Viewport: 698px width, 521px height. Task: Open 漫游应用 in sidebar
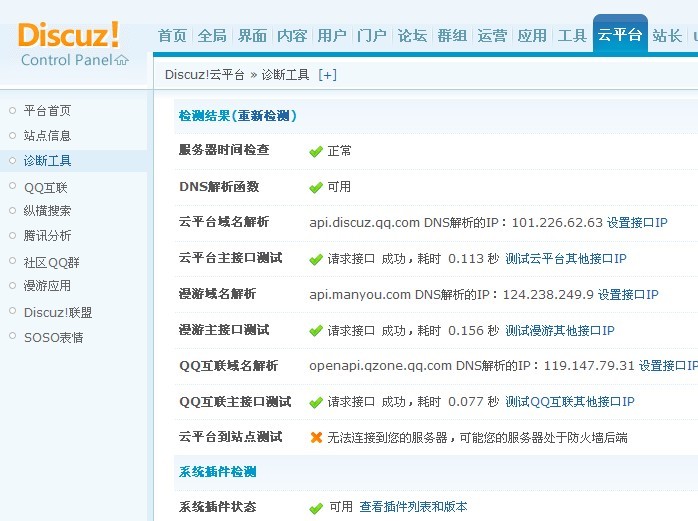point(47,285)
